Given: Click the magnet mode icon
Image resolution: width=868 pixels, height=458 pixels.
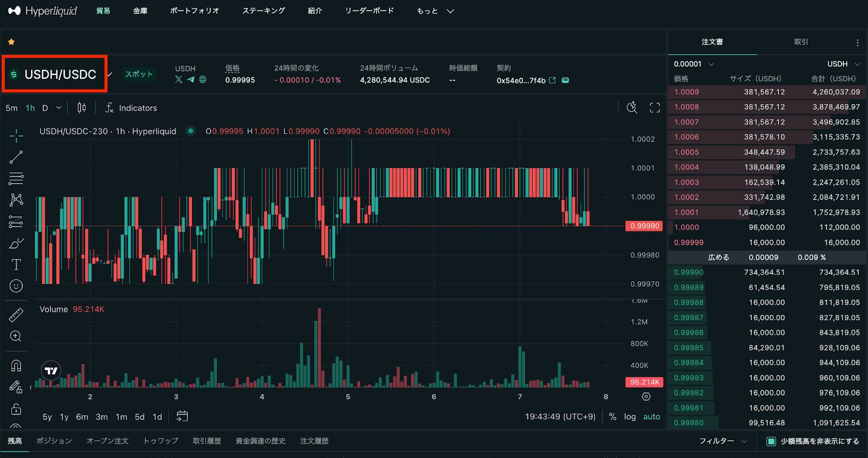Looking at the screenshot, I should 16,366.
